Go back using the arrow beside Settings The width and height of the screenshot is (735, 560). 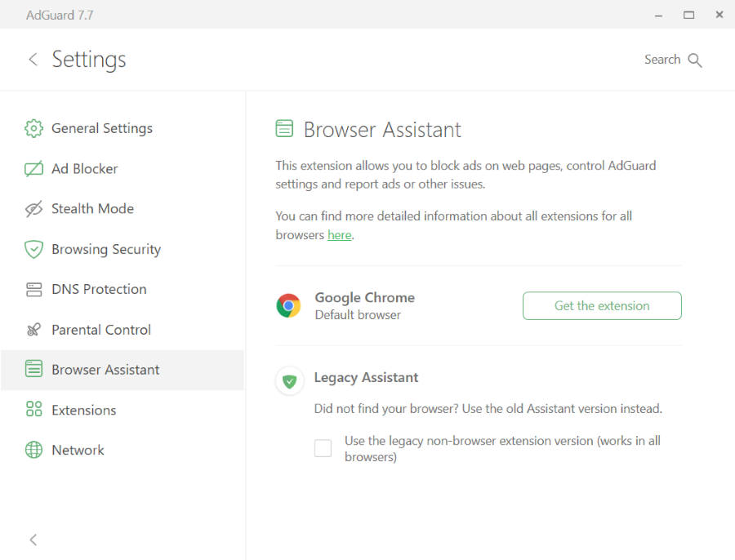click(33, 60)
